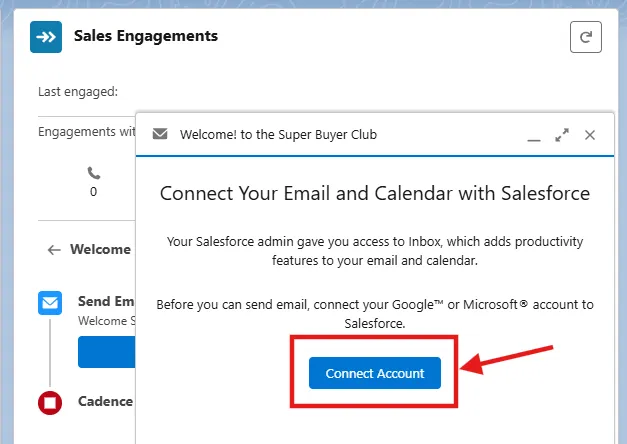
Task: Select the Welcome cadence heading
Action: [100, 250]
